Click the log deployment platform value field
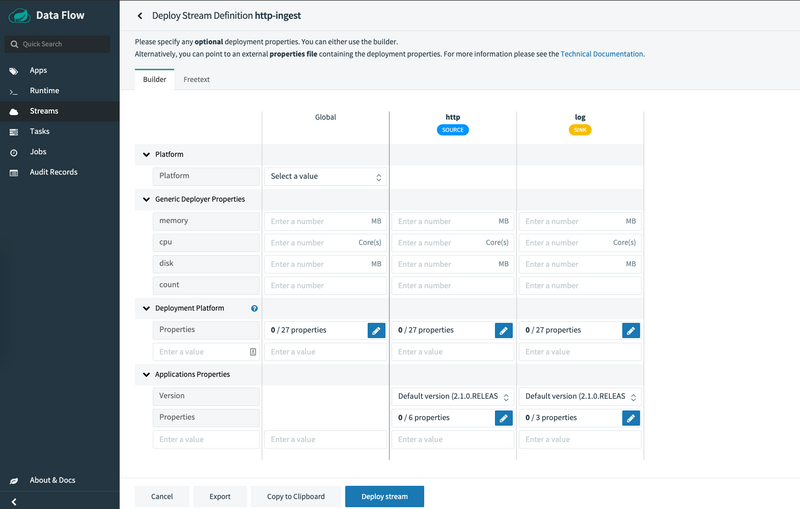 coord(580,352)
